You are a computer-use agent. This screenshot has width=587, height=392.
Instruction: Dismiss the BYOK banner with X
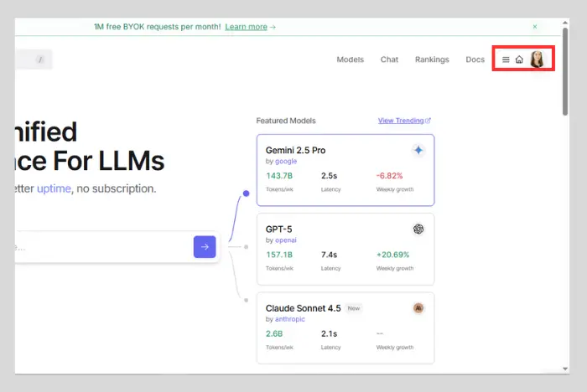pyautogui.click(x=535, y=27)
